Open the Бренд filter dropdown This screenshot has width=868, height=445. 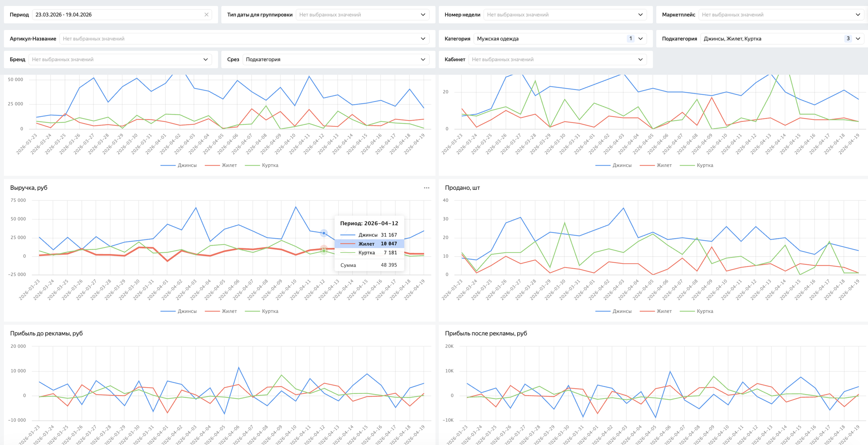tap(120, 59)
